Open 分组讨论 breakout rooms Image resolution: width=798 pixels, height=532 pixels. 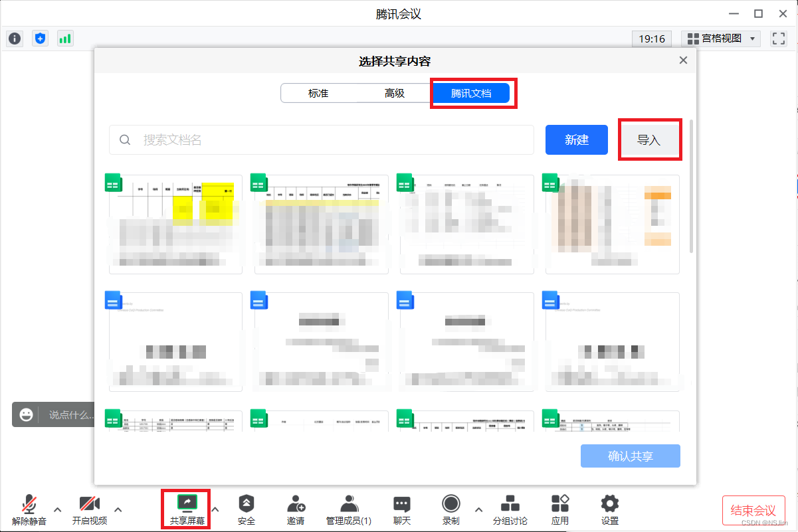[510, 510]
